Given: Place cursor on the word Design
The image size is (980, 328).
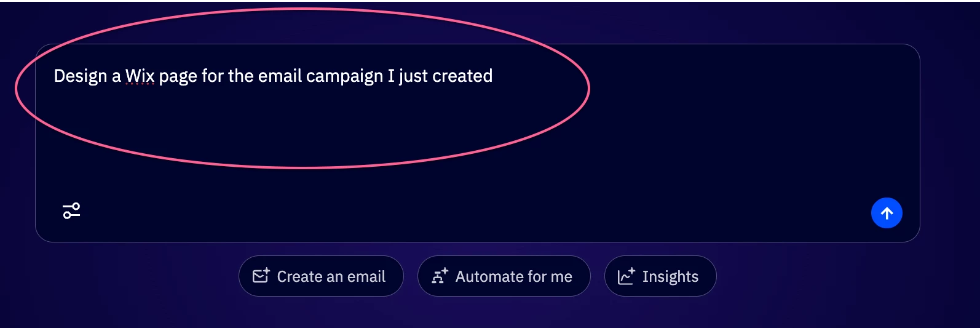Looking at the screenshot, I should (80, 76).
